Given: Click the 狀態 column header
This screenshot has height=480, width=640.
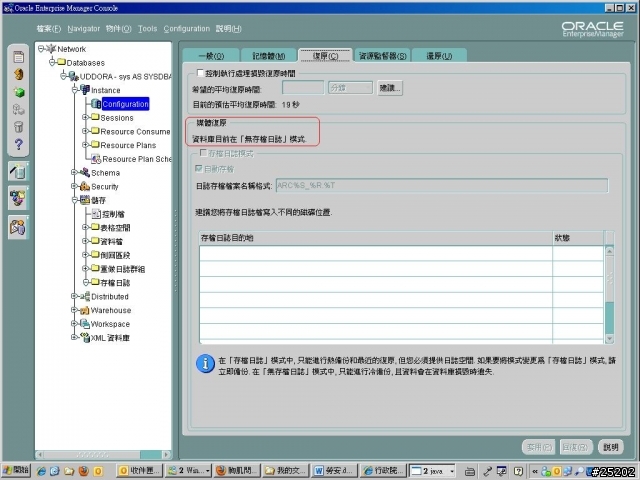Looking at the screenshot, I should [578, 238].
